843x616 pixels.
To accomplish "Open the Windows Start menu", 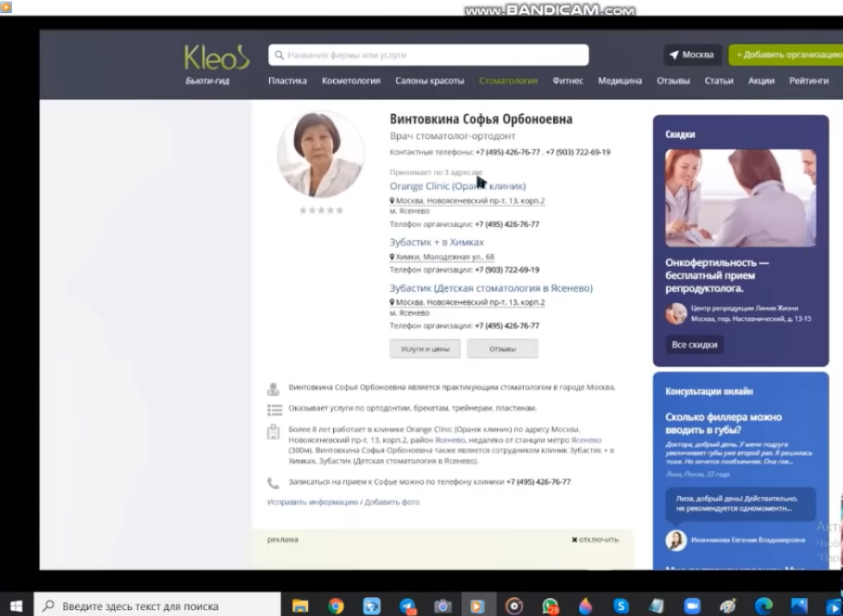I will tap(16, 606).
